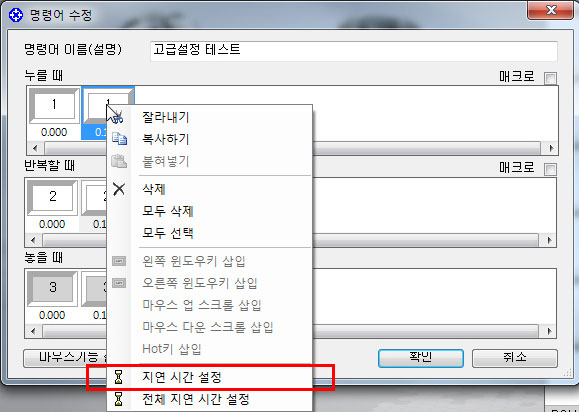
Task: Click the hourglass icon for 지연 시간 설정
Action: click(x=119, y=377)
